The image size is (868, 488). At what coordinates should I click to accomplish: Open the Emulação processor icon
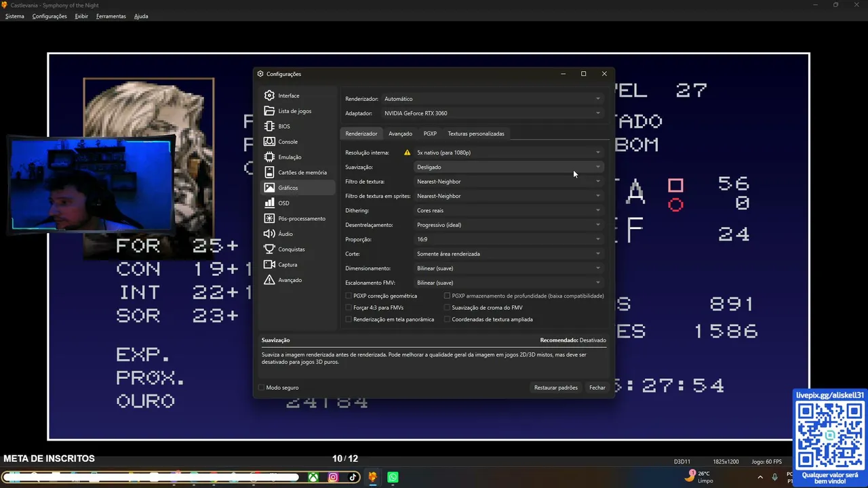pyautogui.click(x=269, y=157)
